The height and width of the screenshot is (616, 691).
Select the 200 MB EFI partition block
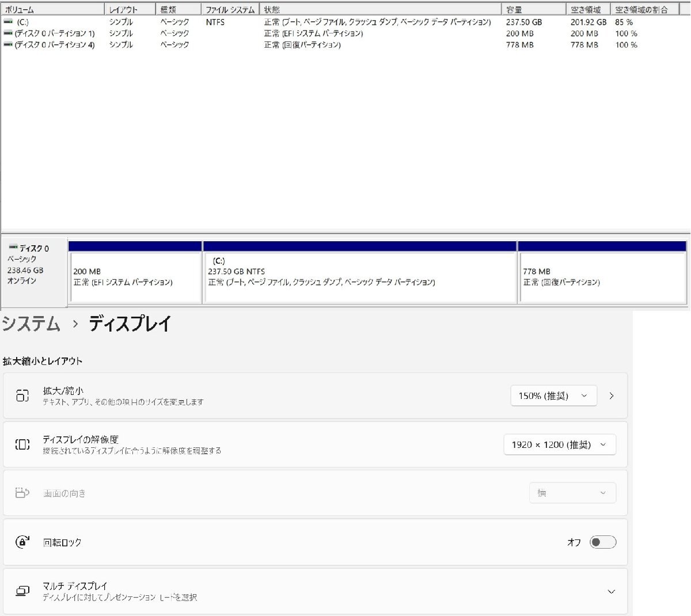coord(135,276)
